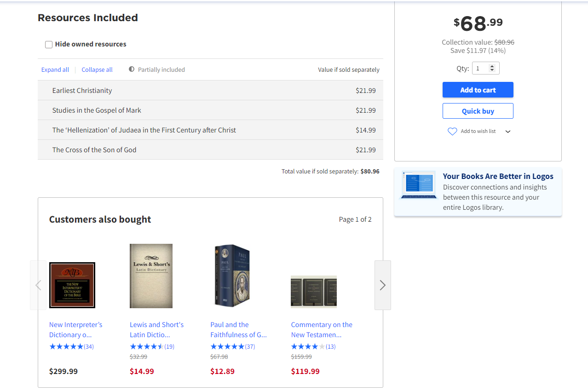Collapse all included resources
Image resolution: width=588 pixels, height=391 pixels.
(x=97, y=70)
